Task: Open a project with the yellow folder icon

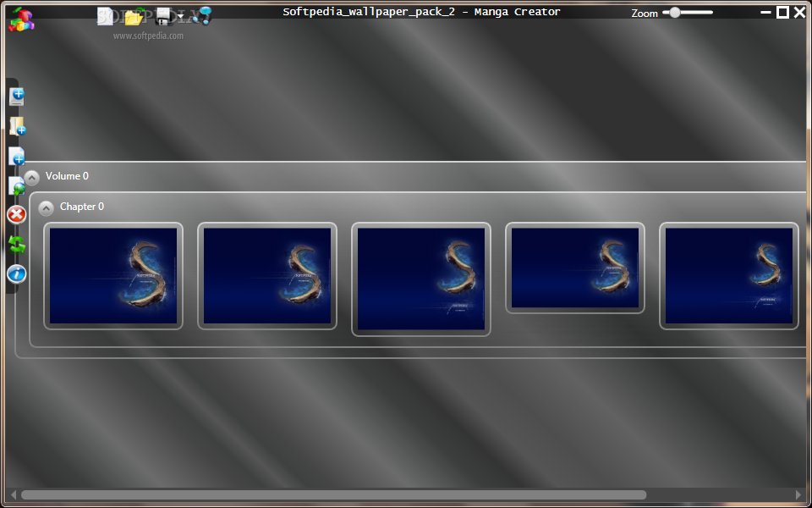Action: [x=134, y=17]
